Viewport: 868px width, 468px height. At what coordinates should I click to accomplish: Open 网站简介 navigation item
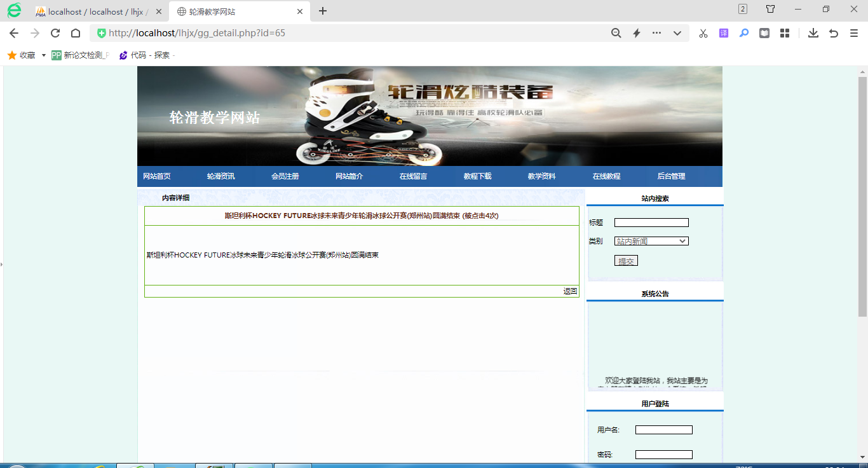(x=349, y=176)
